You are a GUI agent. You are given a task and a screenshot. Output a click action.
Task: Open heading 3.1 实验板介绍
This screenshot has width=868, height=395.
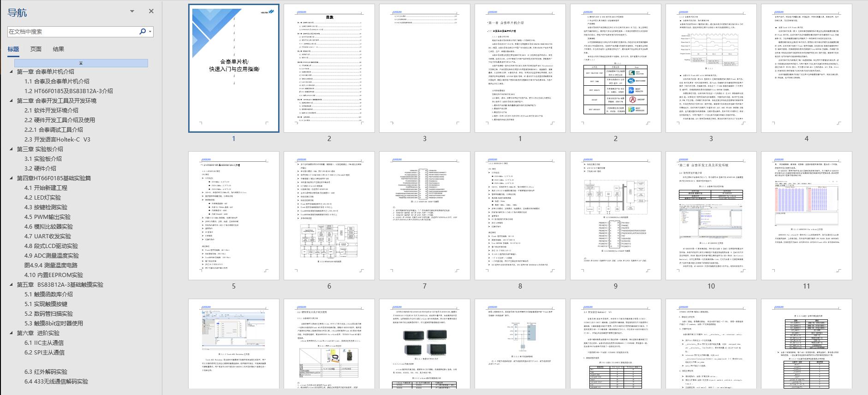point(43,159)
